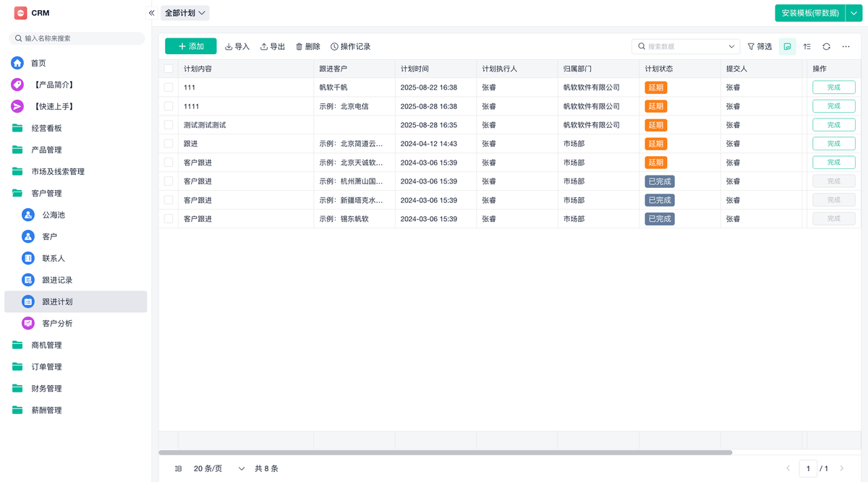Click the refresh icon in toolbar
The height and width of the screenshot is (482, 868).
[x=826, y=46]
